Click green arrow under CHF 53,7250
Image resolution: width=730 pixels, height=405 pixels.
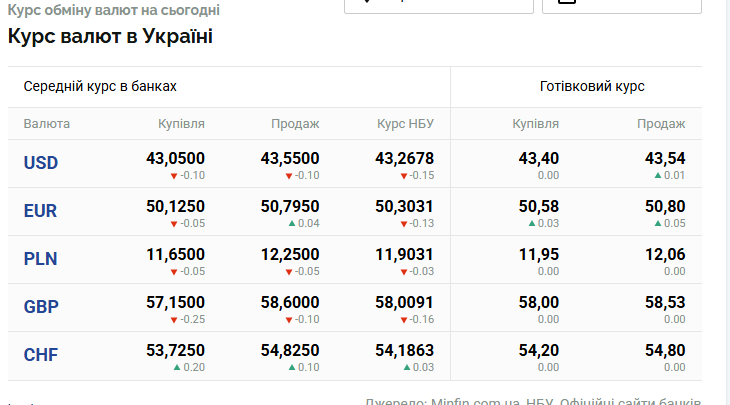[175, 368]
